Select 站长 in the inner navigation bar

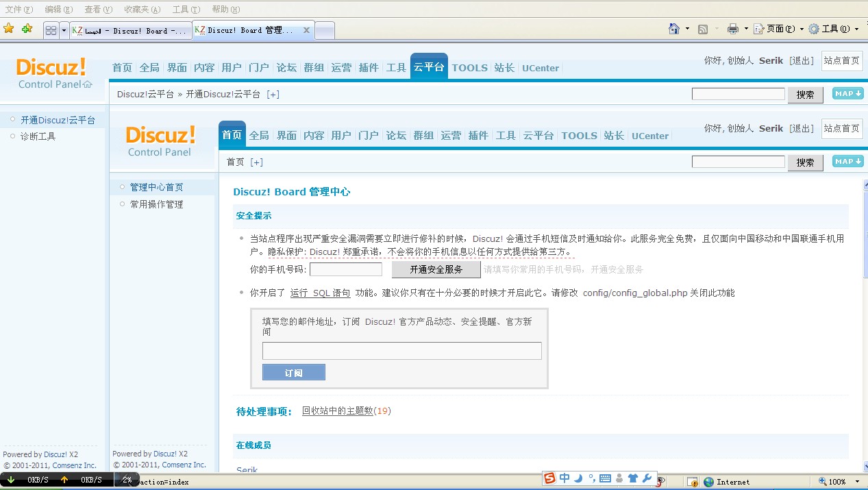(614, 136)
